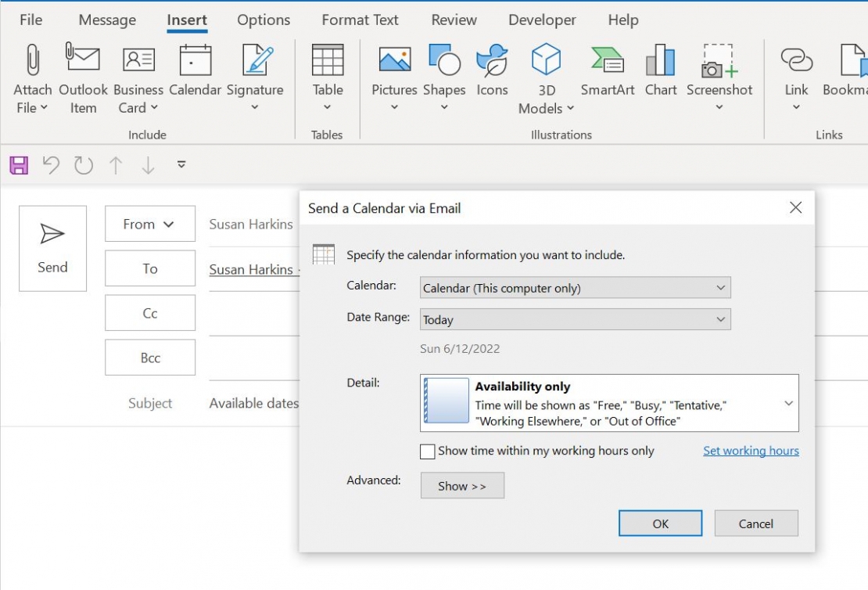The image size is (868, 590).
Task: Insert SmartArt graphic
Action: pos(608,76)
